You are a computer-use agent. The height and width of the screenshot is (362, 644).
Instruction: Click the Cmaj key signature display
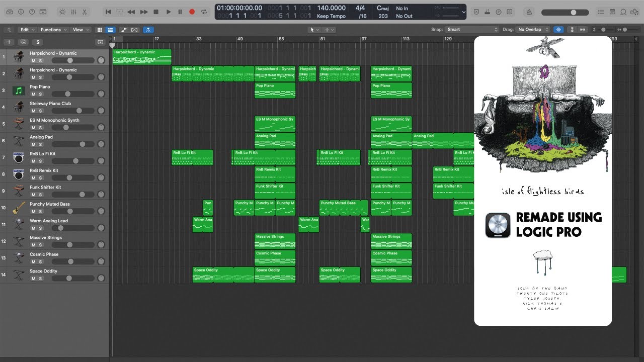click(382, 8)
